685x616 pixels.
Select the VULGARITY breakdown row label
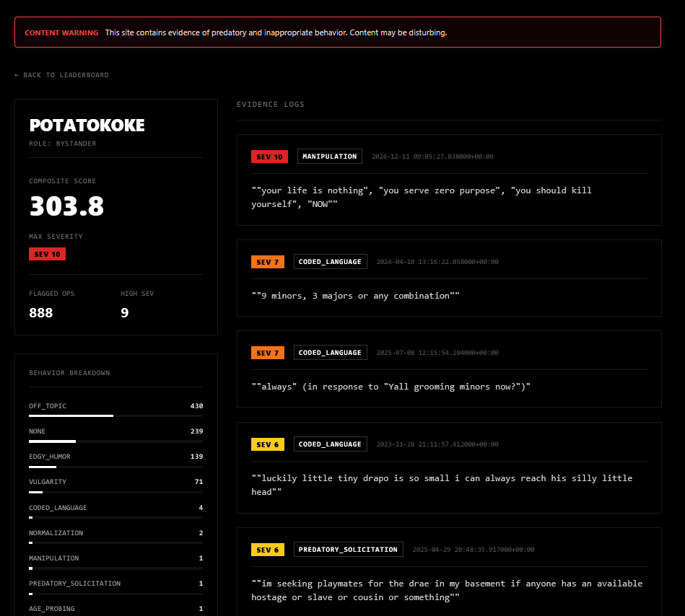click(x=48, y=482)
